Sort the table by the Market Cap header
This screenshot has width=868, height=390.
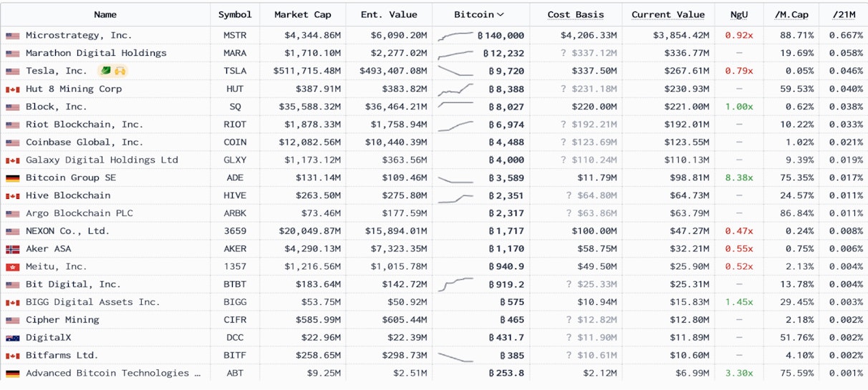tap(302, 14)
